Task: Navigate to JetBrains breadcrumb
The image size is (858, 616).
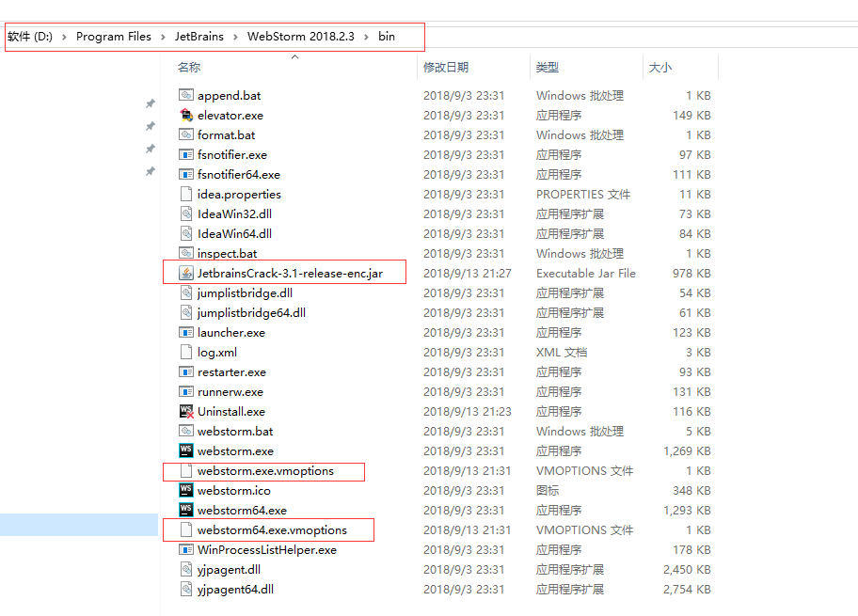Action: 199,37
